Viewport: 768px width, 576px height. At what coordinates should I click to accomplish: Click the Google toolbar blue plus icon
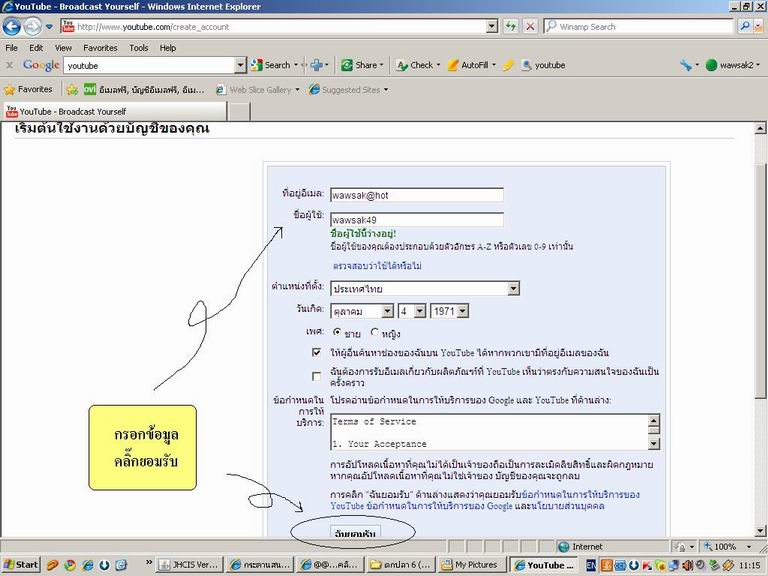316,65
